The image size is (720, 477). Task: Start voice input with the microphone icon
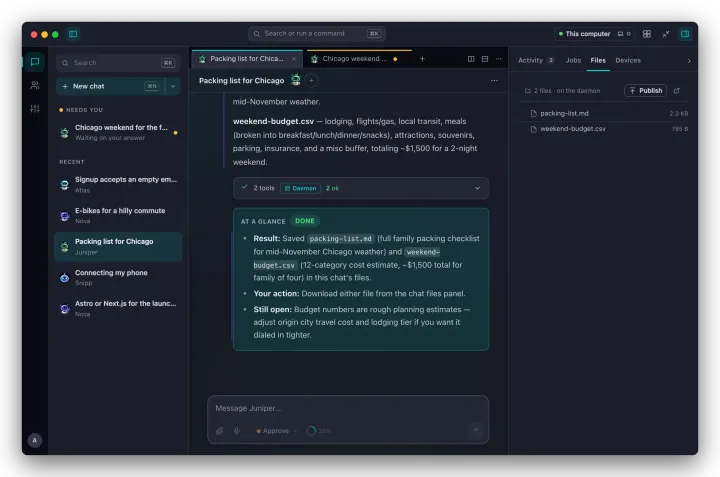click(x=236, y=431)
